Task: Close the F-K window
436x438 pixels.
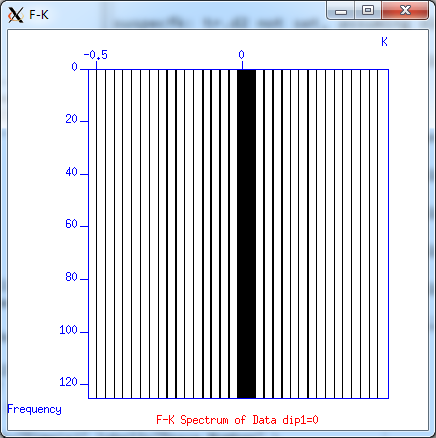Action: [x=405, y=10]
